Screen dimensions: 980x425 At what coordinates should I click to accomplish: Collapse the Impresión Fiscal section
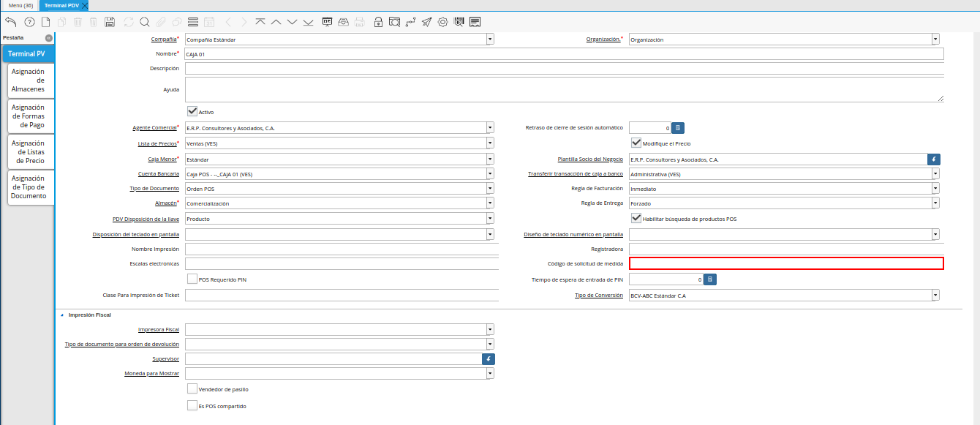click(x=61, y=315)
